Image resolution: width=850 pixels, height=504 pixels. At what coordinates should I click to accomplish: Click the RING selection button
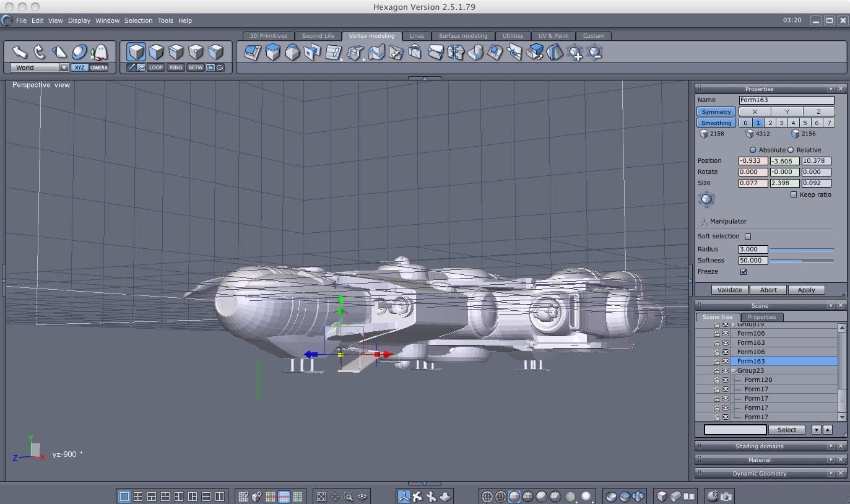click(x=176, y=67)
